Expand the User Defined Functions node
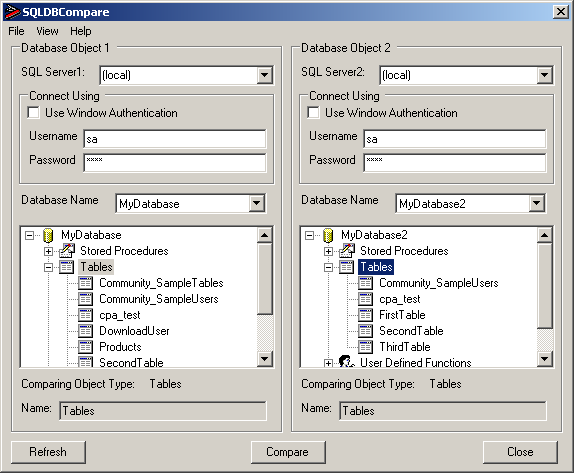 pyautogui.click(x=328, y=363)
